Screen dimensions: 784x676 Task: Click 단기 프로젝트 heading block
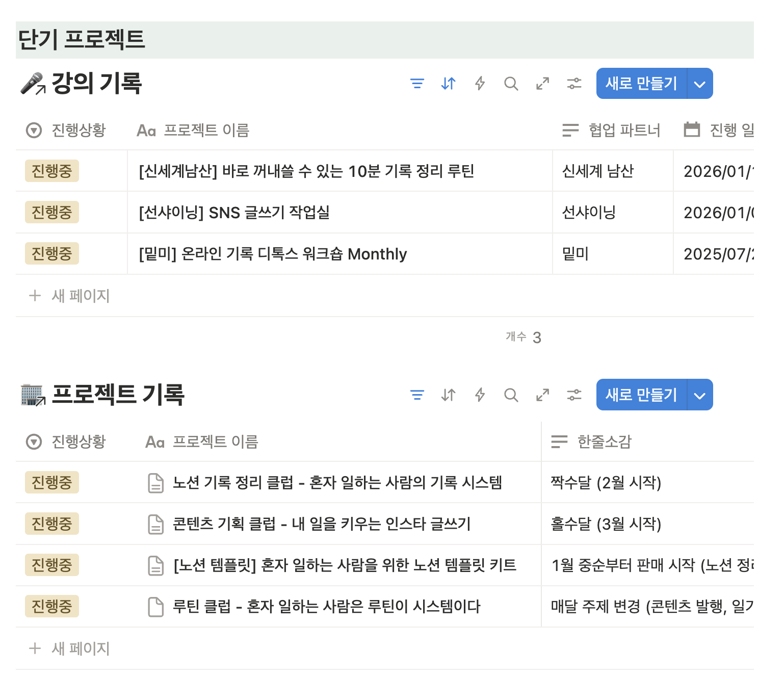(x=385, y=40)
